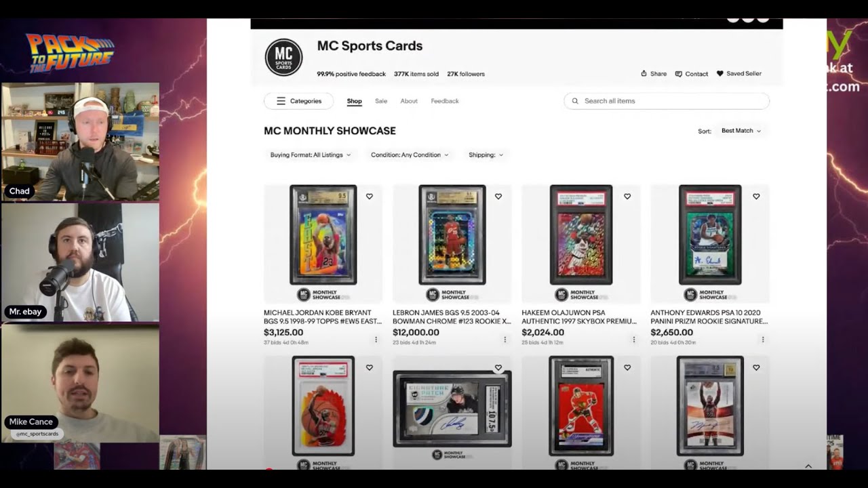This screenshot has height=488, width=868.
Task: Open Hakeem Olajuwon PSA Authentic listing title
Action: point(579,317)
